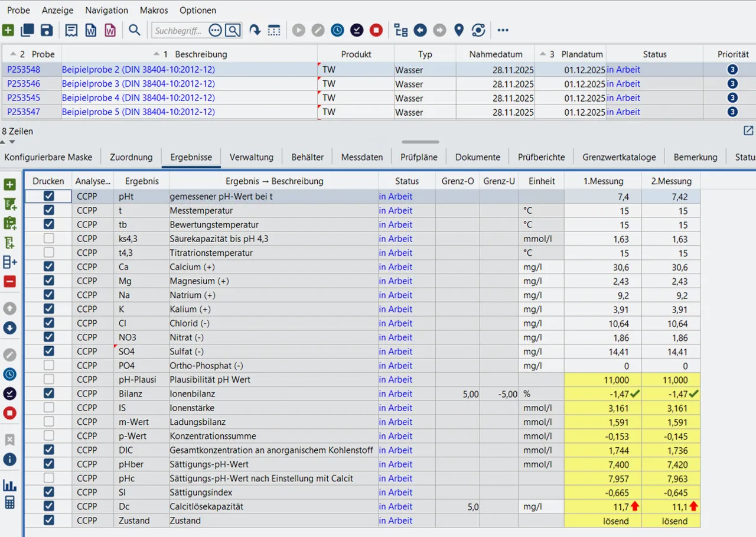Click the bar chart icon in left sidebar
Image resolution: width=756 pixels, height=537 pixels.
9,485
